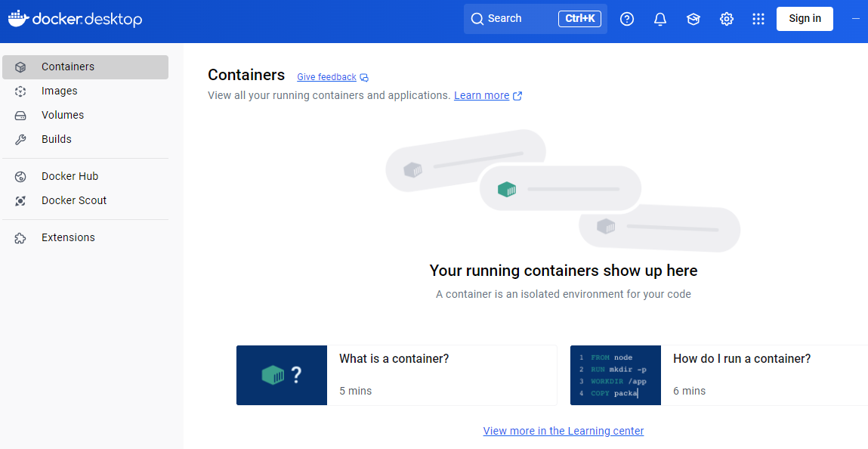
Task: Minimize the Docker Desktop window
Action: 855,19
